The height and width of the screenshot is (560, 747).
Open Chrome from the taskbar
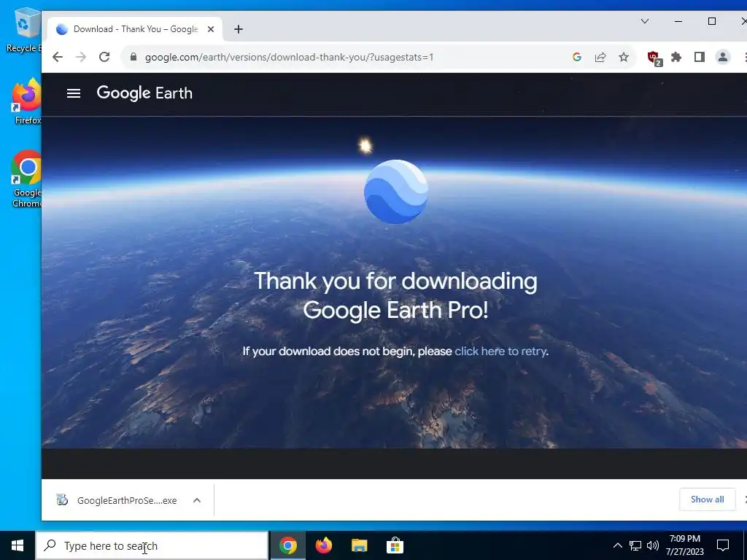click(287, 545)
